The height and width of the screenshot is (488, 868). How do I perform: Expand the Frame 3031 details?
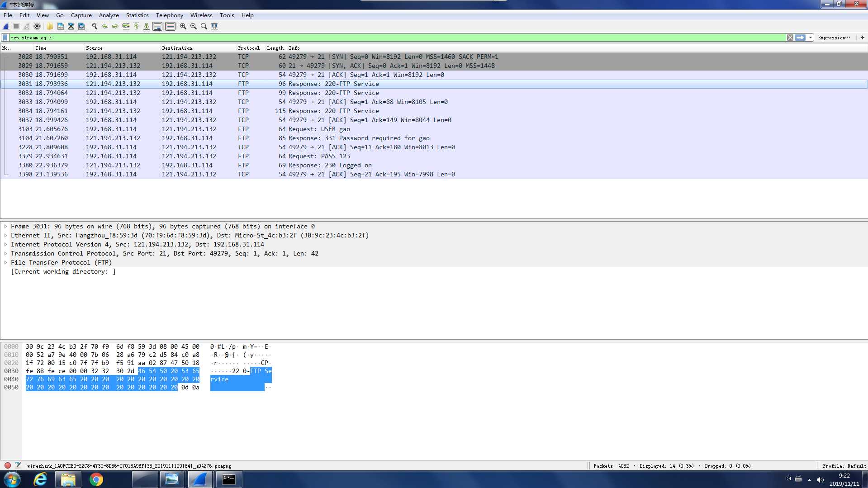click(5, 226)
